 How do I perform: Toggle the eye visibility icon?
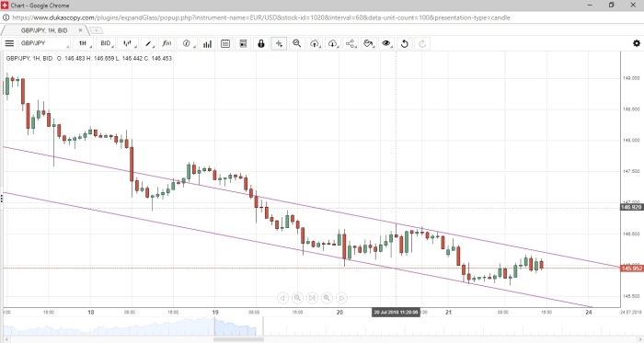pos(386,43)
